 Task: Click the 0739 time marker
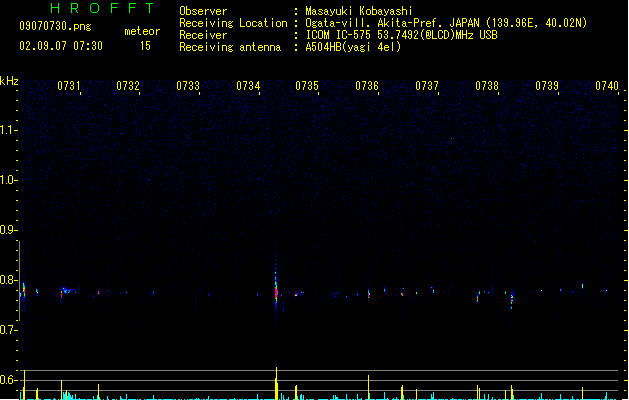click(547, 86)
